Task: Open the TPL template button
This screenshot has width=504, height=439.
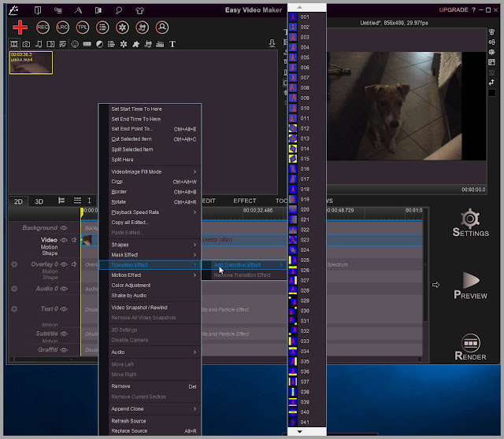Action: (83, 28)
